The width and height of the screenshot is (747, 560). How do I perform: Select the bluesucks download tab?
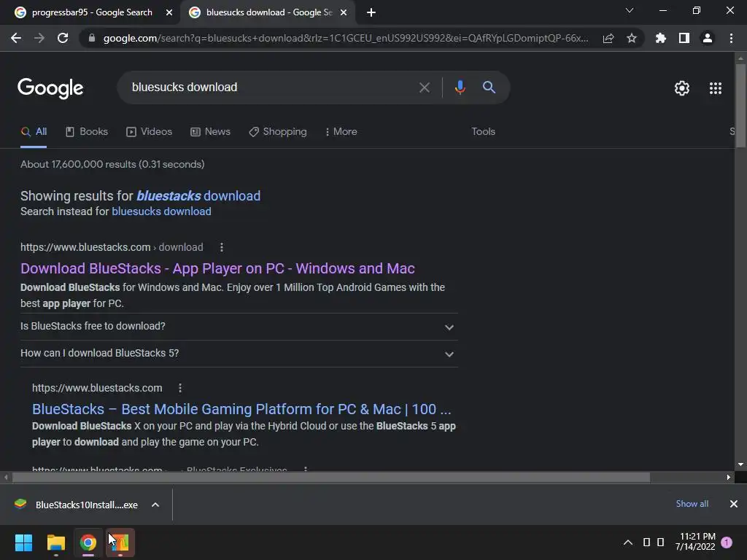[x=267, y=12]
